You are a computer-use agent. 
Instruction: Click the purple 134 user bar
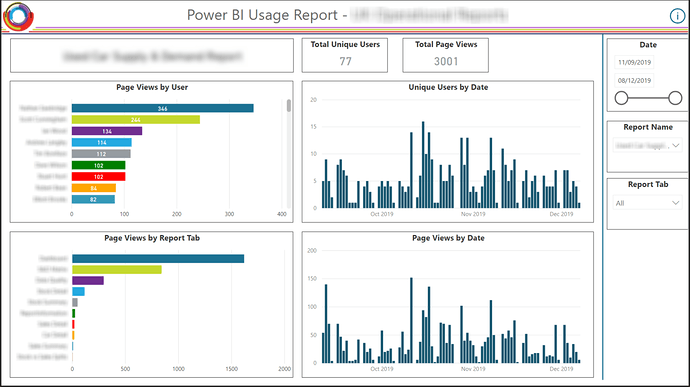[107, 131]
